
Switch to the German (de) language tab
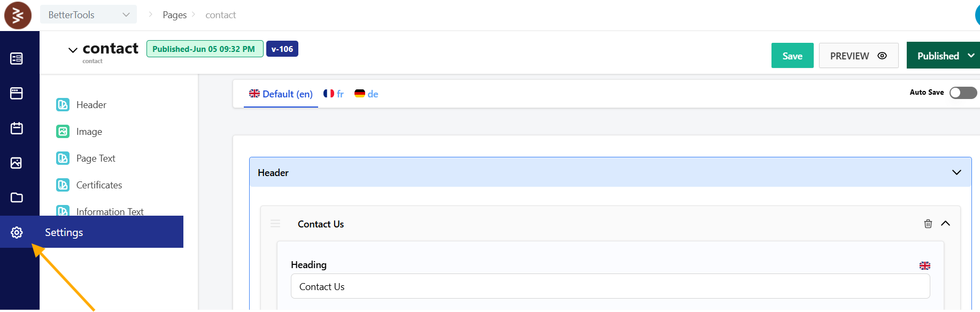(366, 94)
